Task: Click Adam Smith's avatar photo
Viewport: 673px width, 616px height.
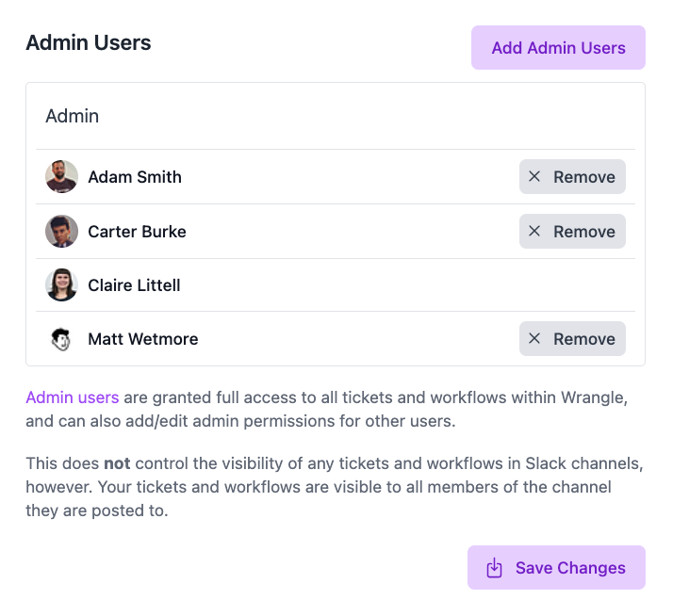Action: 61,177
